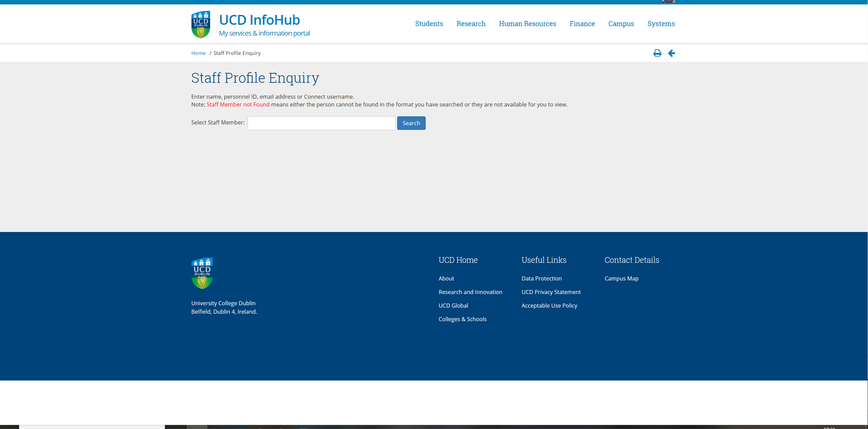Click the UCD crest logo in footer

pos(202,273)
